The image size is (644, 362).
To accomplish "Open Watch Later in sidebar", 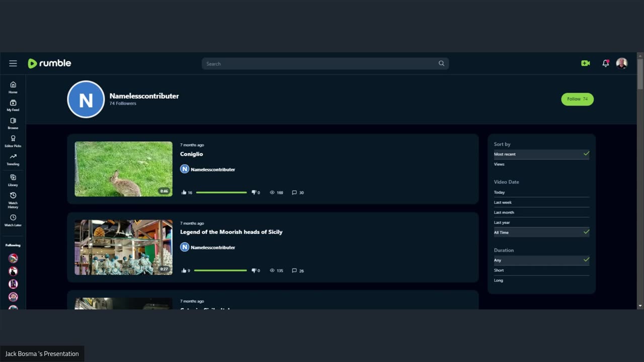I will click(x=13, y=221).
